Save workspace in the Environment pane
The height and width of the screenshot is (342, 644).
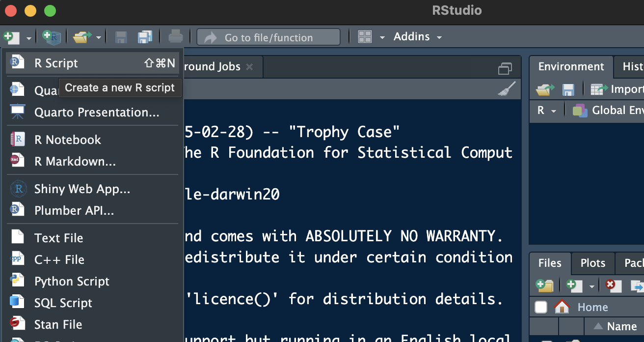pyautogui.click(x=568, y=89)
